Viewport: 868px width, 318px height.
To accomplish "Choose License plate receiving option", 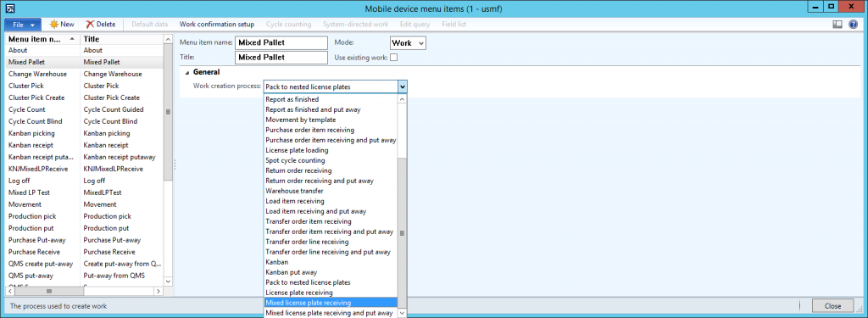I will [331, 293].
